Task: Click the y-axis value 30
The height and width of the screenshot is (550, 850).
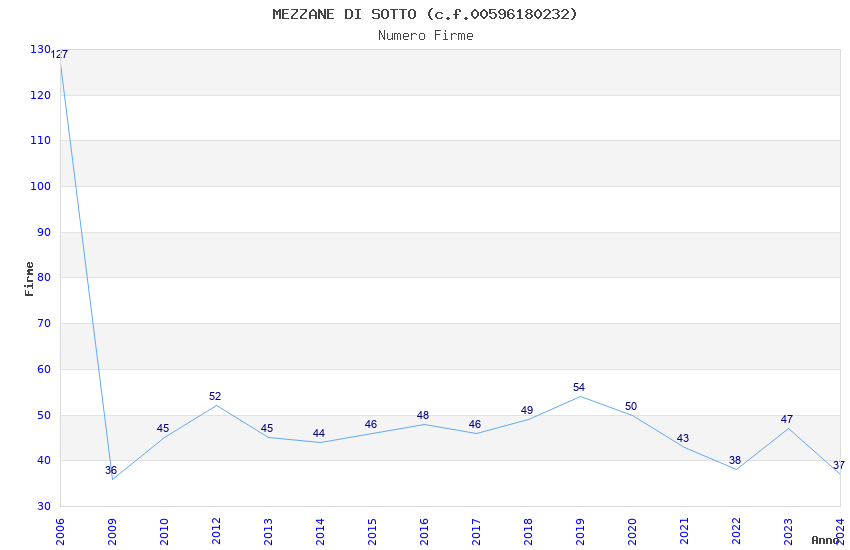Action: [44, 507]
